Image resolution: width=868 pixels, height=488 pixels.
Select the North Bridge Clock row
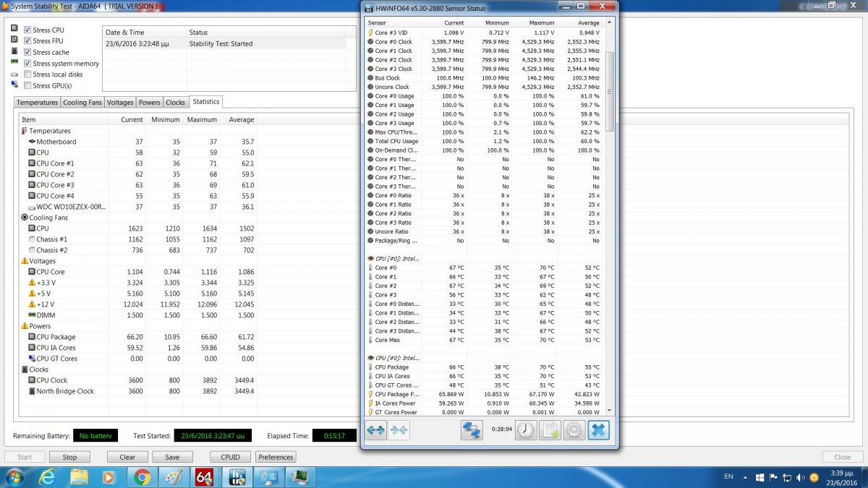(x=138, y=391)
